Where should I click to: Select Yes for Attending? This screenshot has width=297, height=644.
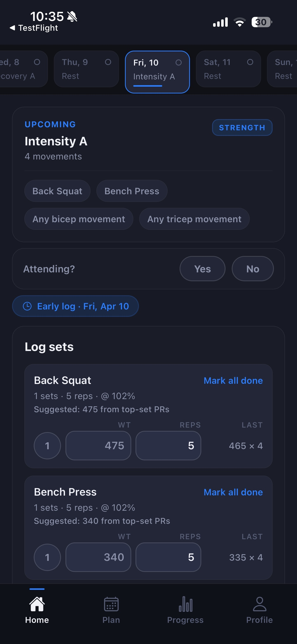[x=202, y=269]
